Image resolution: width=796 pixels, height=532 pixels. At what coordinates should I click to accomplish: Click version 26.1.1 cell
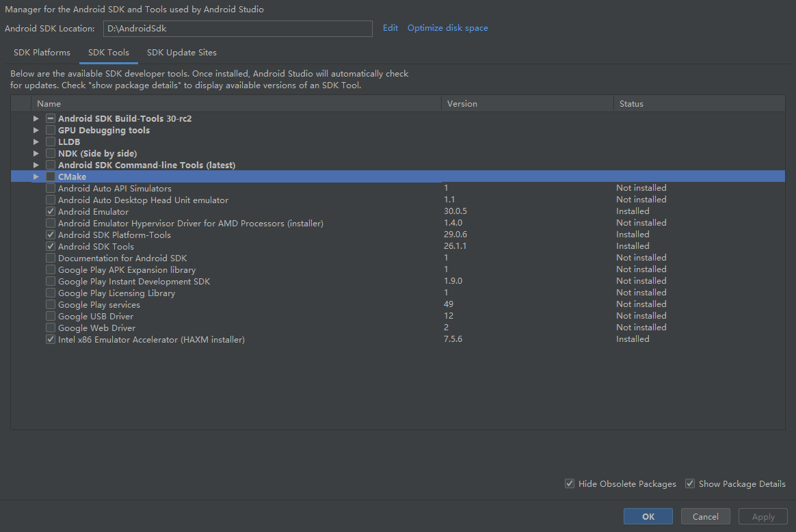click(x=455, y=246)
